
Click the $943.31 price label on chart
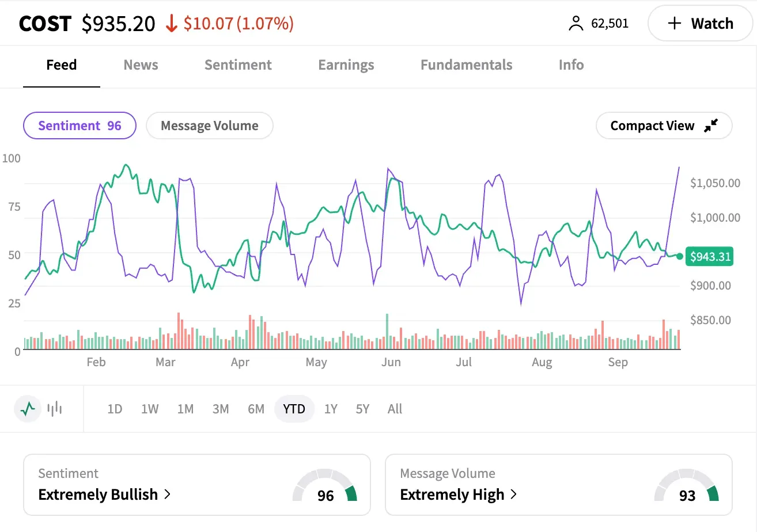(x=710, y=256)
